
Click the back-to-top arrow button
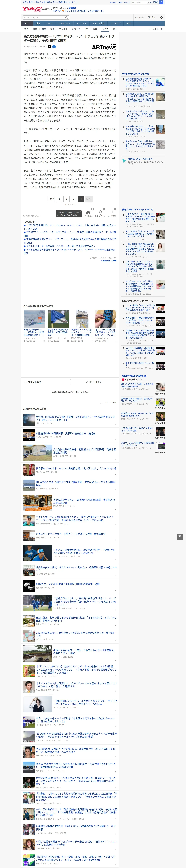[180, 536]
